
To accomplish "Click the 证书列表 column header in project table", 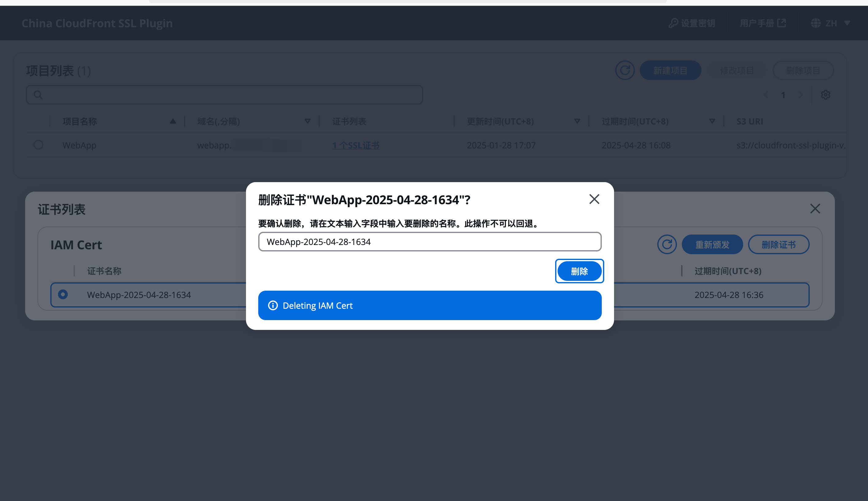I will (349, 121).
